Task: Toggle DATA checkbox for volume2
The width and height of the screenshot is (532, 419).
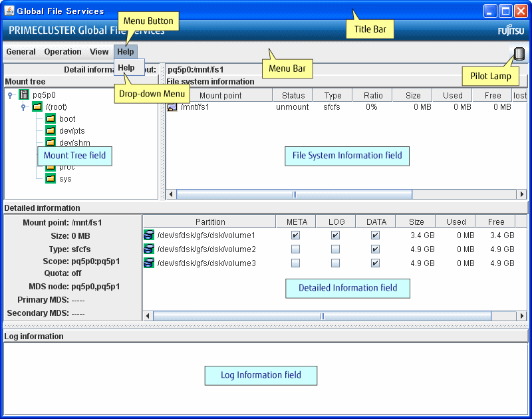Action: click(375, 249)
